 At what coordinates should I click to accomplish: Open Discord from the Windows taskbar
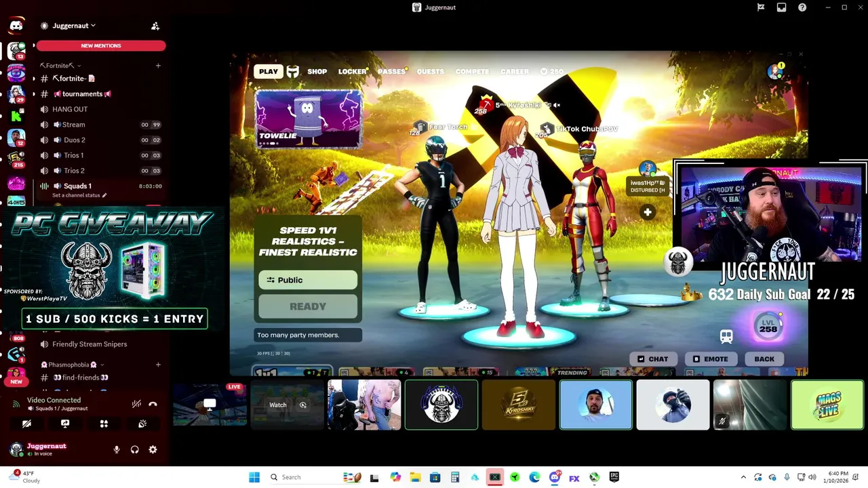(x=554, y=477)
